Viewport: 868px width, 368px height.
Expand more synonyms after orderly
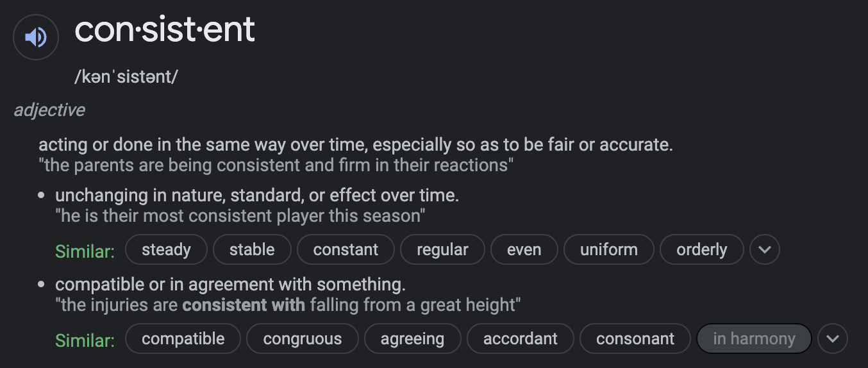pyautogui.click(x=764, y=249)
